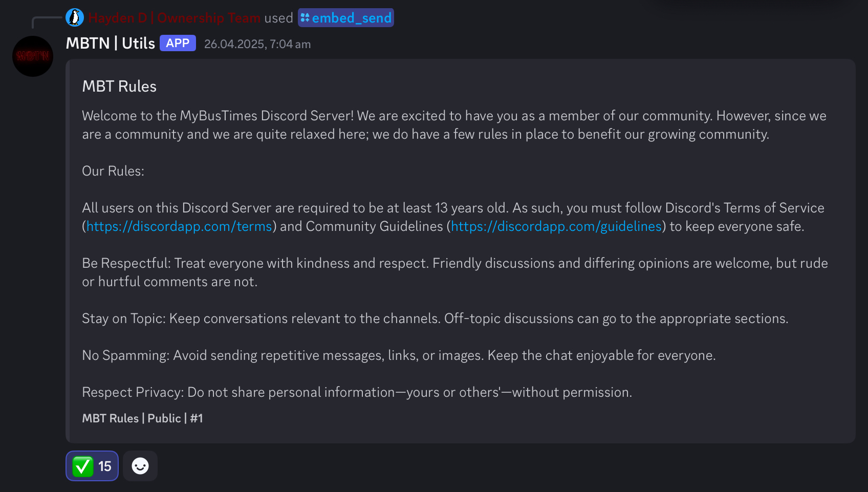Click the 'Our Rules:' heading text
868x492 pixels.
pyautogui.click(x=113, y=171)
